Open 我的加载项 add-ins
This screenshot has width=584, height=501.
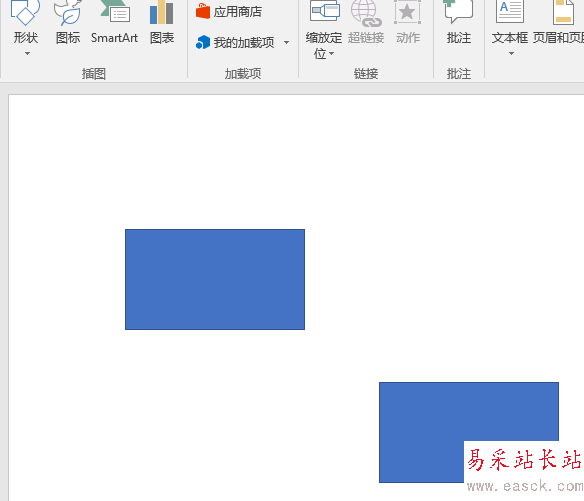click(x=235, y=42)
